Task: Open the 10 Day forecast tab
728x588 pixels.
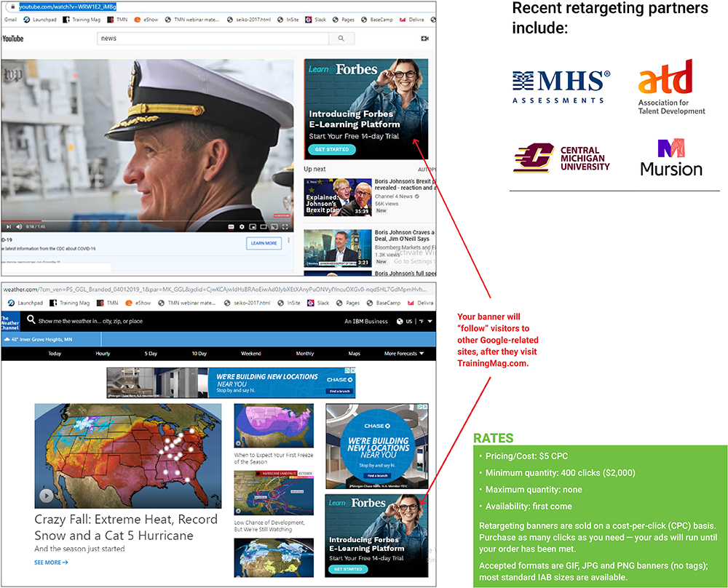Action: (199, 354)
